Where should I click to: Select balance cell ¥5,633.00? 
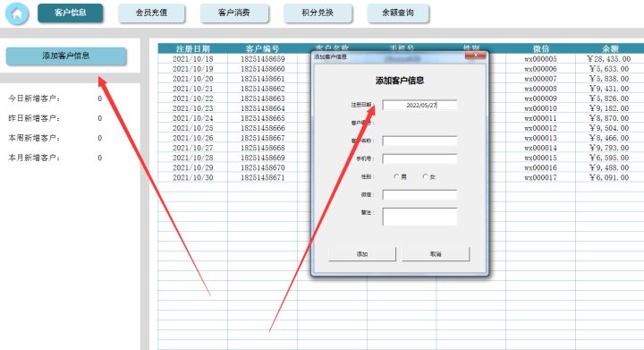pos(610,69)
